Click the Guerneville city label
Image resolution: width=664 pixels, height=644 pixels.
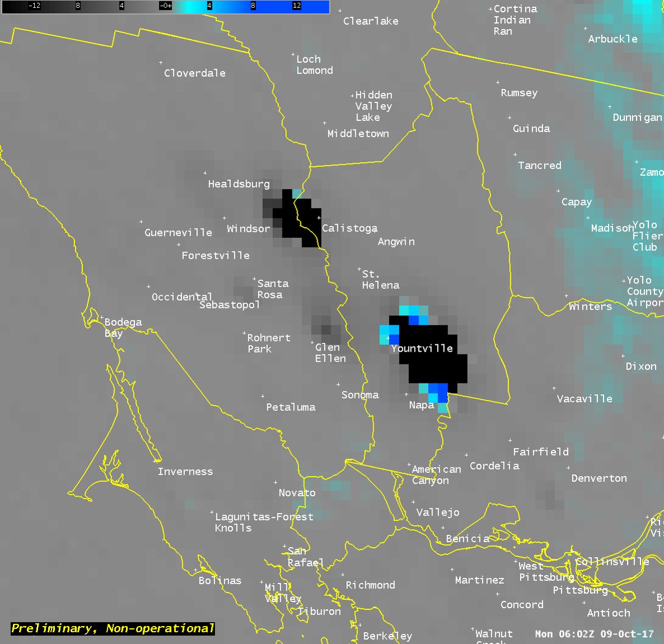[178, 232]
